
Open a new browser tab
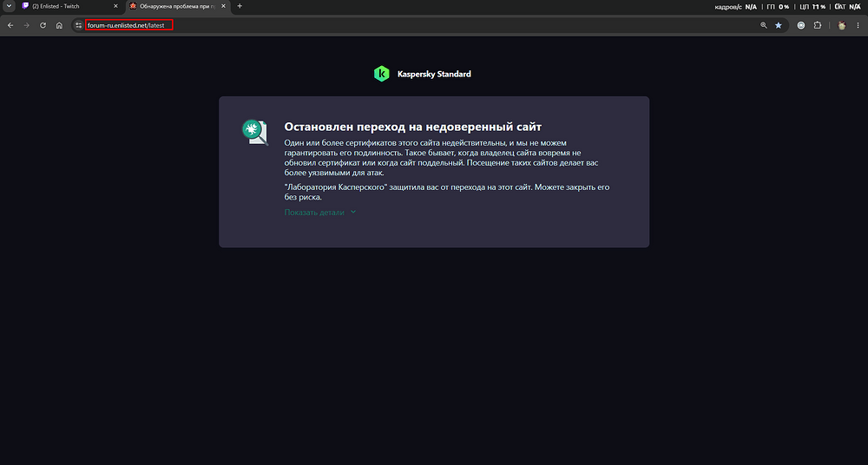click(240, 6)
